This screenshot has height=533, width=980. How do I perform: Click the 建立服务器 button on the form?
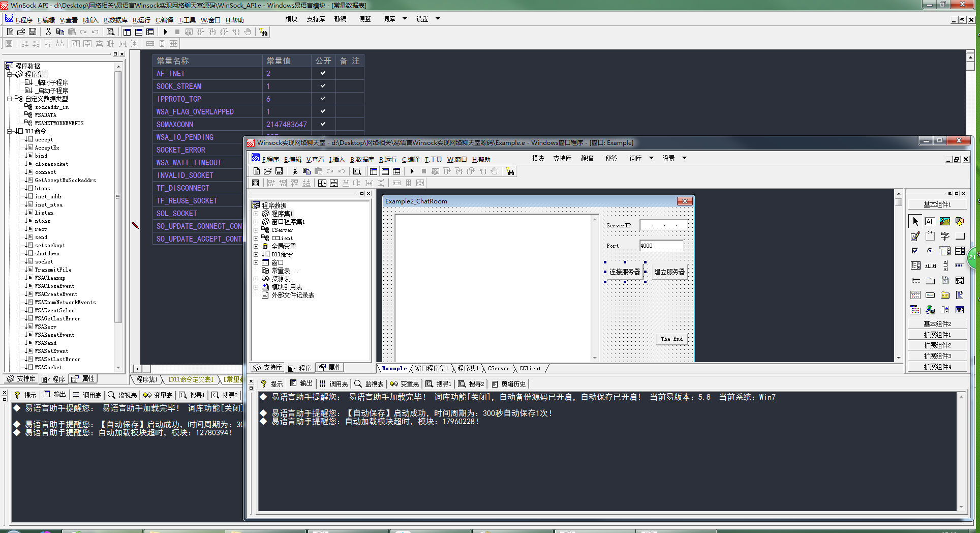point(669,272)
